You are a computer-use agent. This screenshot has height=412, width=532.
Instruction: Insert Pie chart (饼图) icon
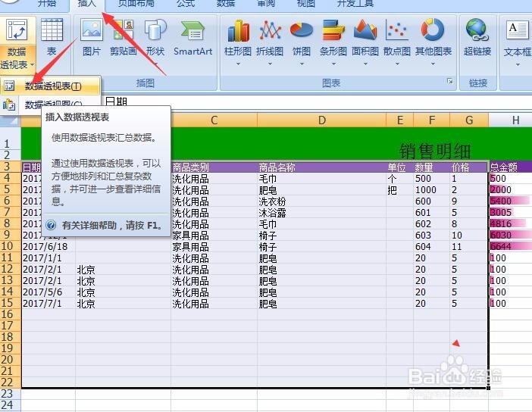point(302,30)
